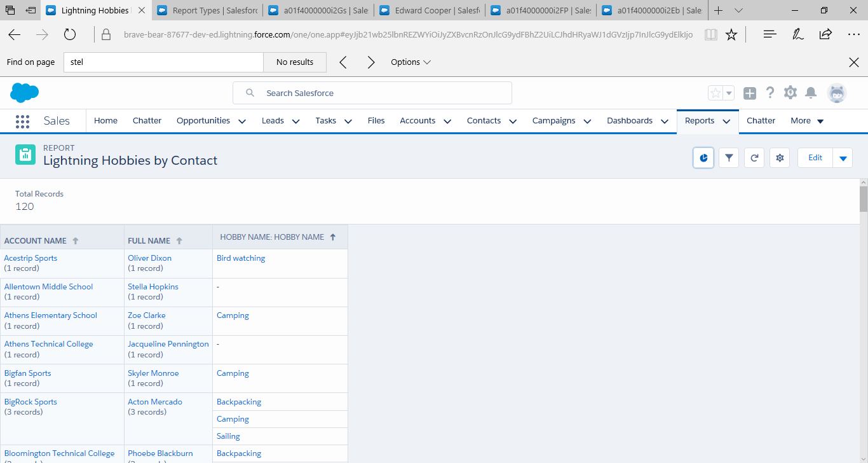This screenshot has width=868, height=463.
Task: Open the browser more options ellipsis
Action: [854, 34]
